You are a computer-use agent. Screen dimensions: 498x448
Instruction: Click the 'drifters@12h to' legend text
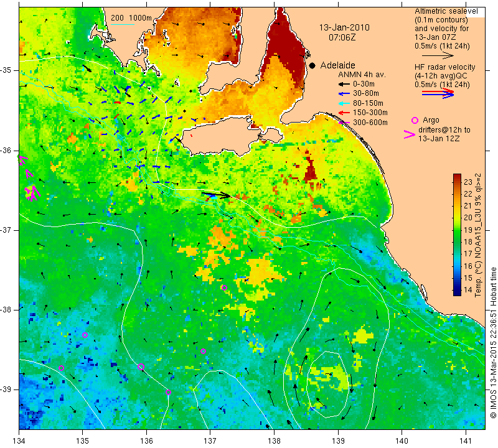point(444,130)
